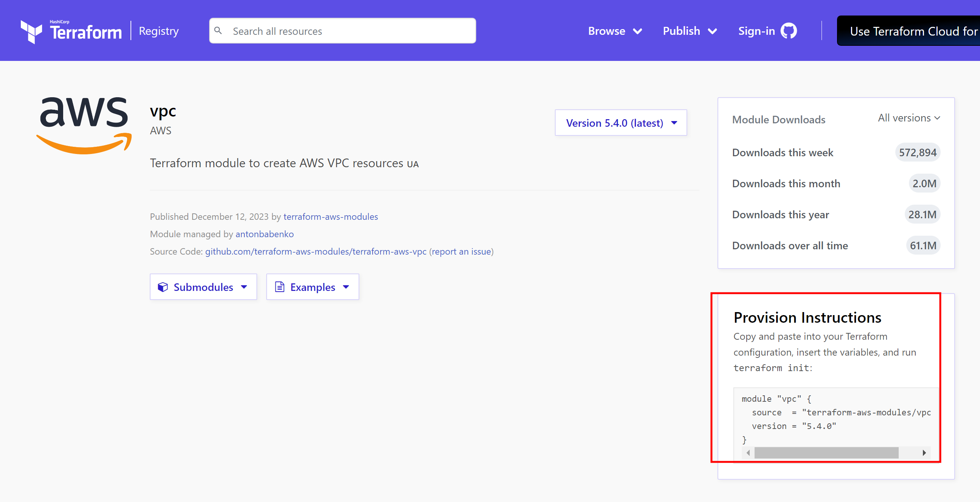The width and height of the screenshot is (980, 502).
Task: Click the report an issue link
Action: pos(461,252)
